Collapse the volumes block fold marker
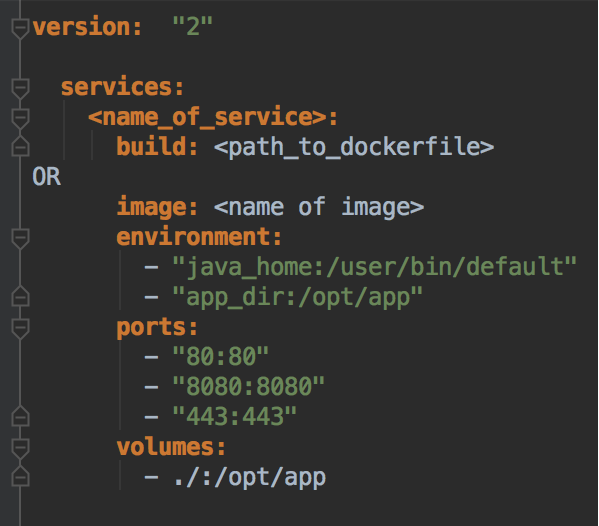Image resolution: width=599 pixels, height=526 pixels. tap(20, 448)
